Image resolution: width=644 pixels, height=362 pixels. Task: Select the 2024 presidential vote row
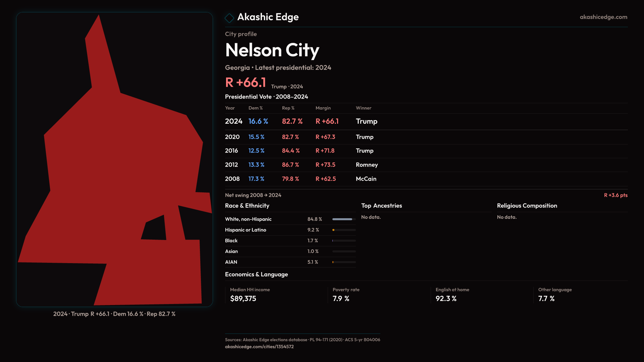[302, 121]
